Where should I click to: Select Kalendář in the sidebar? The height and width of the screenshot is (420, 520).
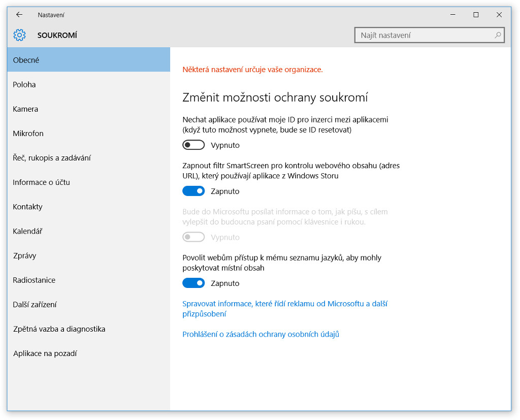[28, 231]
